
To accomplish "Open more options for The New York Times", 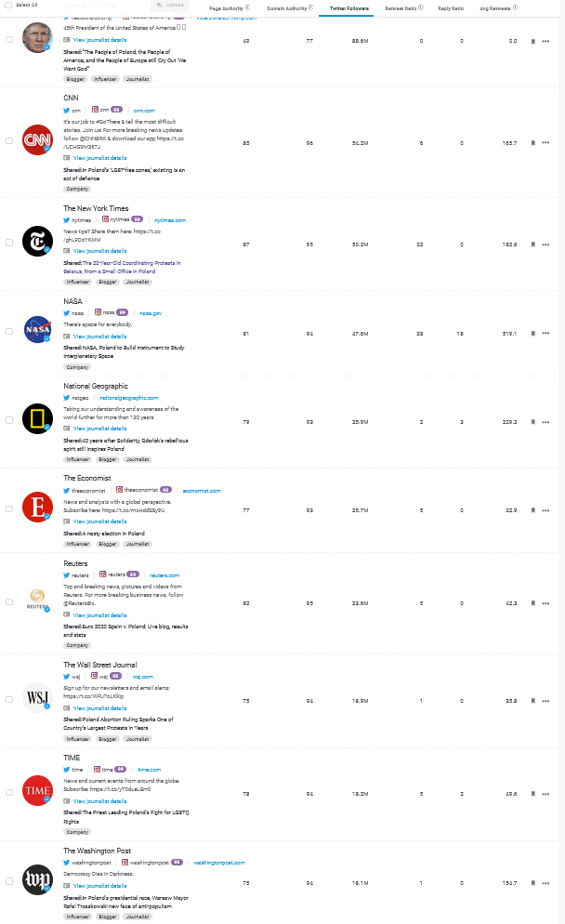I will click(545, 244).
